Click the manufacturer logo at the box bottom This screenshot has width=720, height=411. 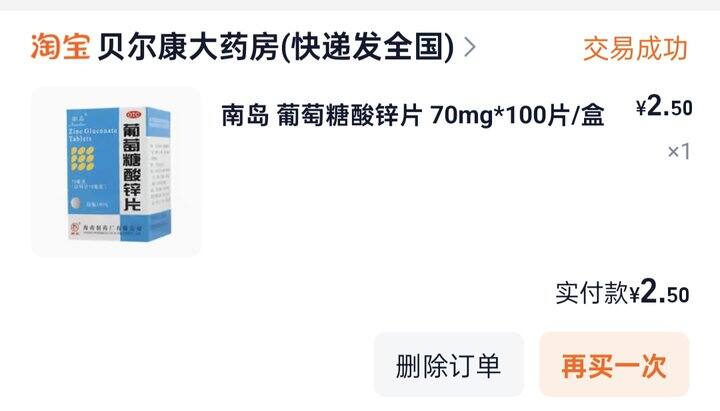[75, 228]
